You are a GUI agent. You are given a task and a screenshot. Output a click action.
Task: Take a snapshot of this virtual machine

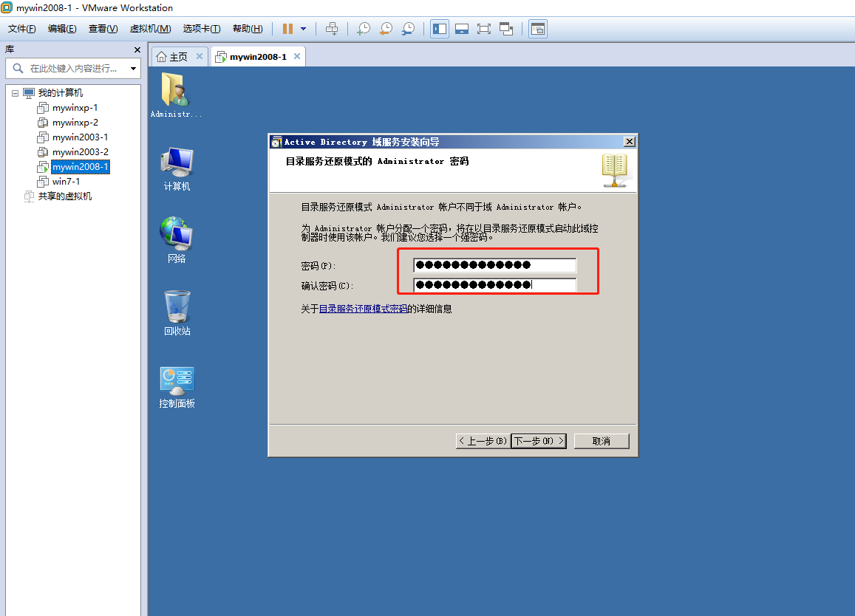pyautogui.click(x=364, y=29)
